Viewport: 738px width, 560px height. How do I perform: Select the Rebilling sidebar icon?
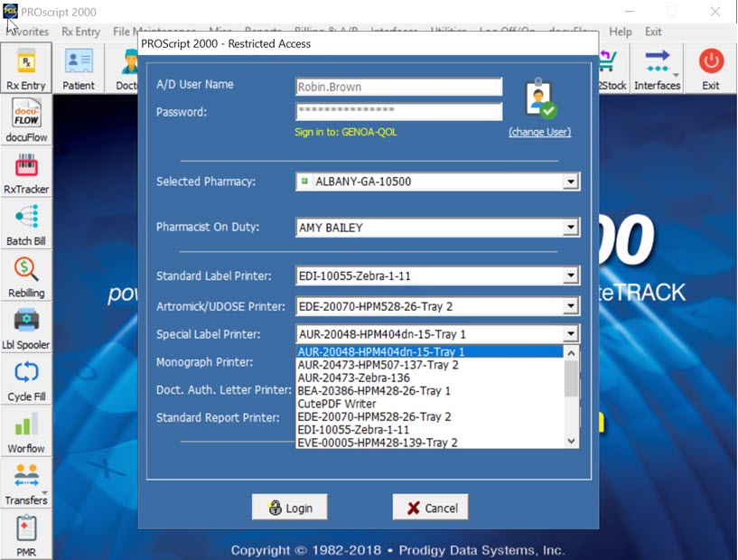pos(26,275)
